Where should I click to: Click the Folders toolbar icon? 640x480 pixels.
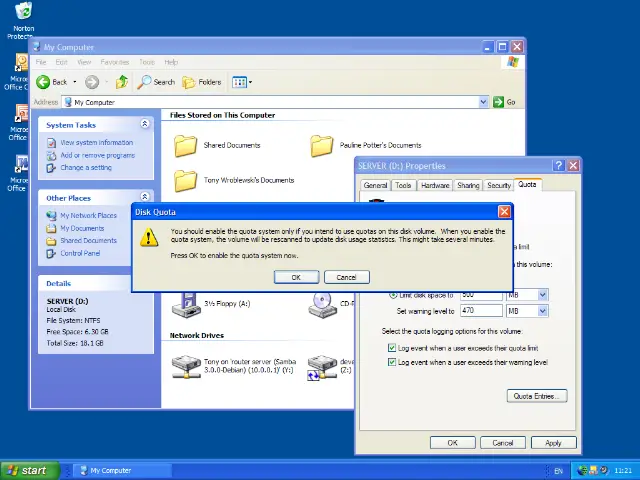189,82
